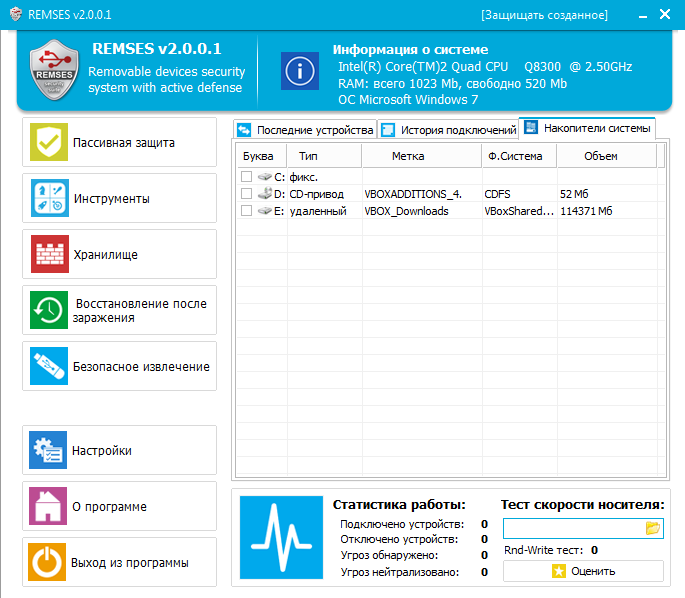Click the drive icon for C:
The width and height of the screenshot is (685, 598).
264,176
